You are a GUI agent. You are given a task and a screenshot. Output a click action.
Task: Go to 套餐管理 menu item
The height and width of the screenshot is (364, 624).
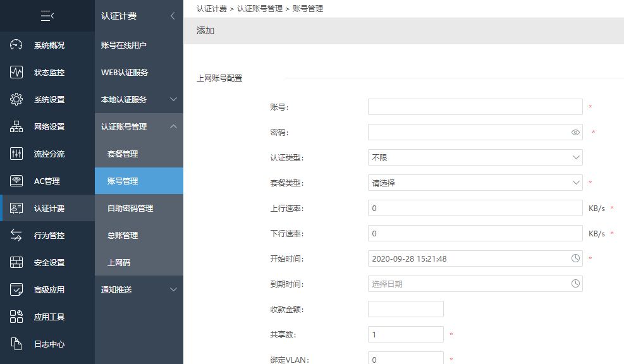point(123,154)
